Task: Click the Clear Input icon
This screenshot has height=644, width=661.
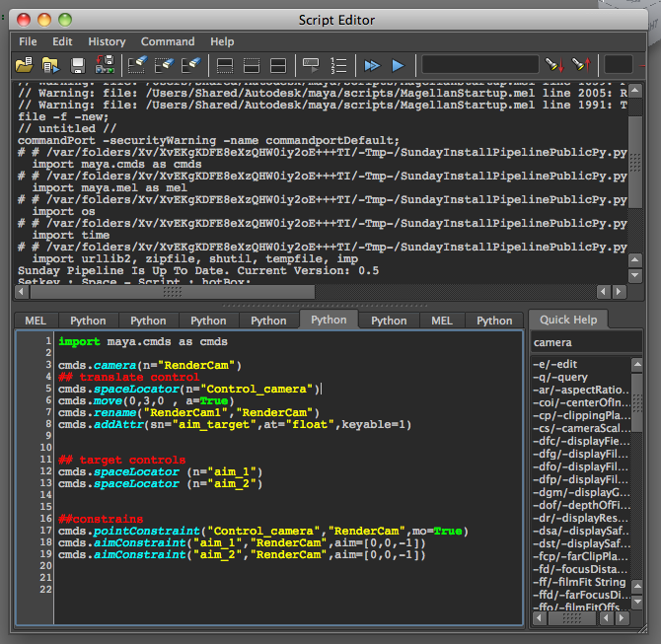Action: pyautogui.click(x=165, y=65)
